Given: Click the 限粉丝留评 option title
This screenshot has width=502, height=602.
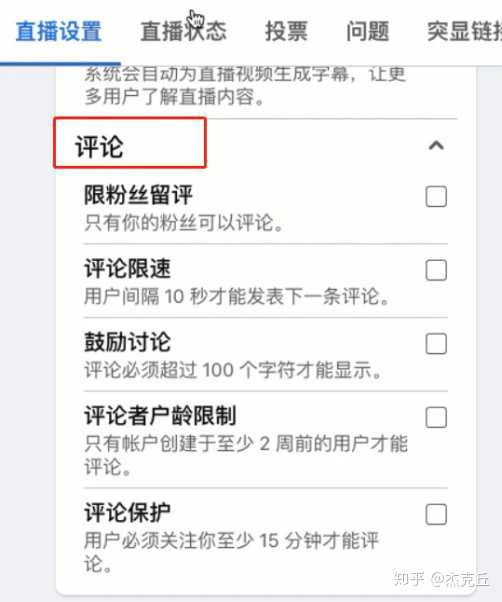Looking at the screenshot, I should [x=138, y=195].
